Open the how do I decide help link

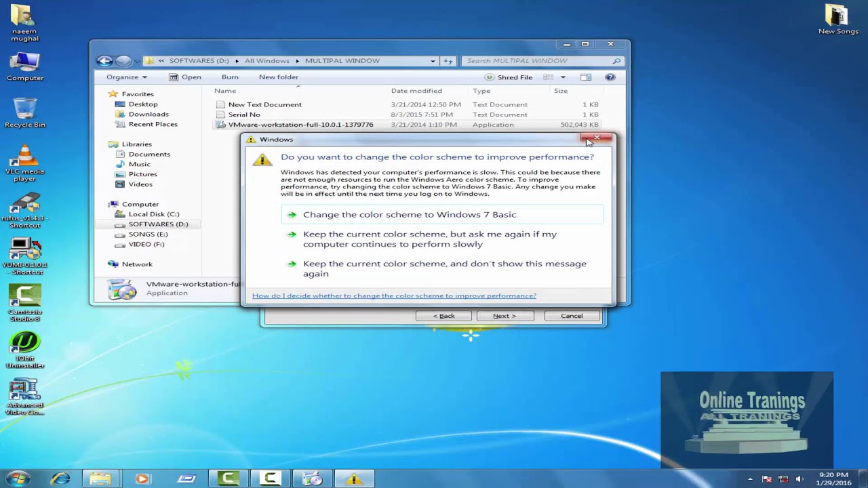[x=394, y=296]
